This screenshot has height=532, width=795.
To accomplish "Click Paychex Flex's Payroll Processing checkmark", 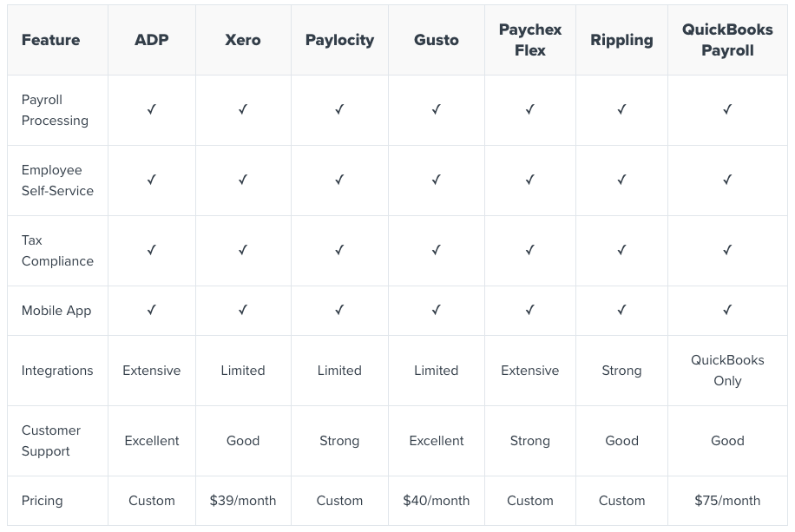I will [x=529, y=109].
